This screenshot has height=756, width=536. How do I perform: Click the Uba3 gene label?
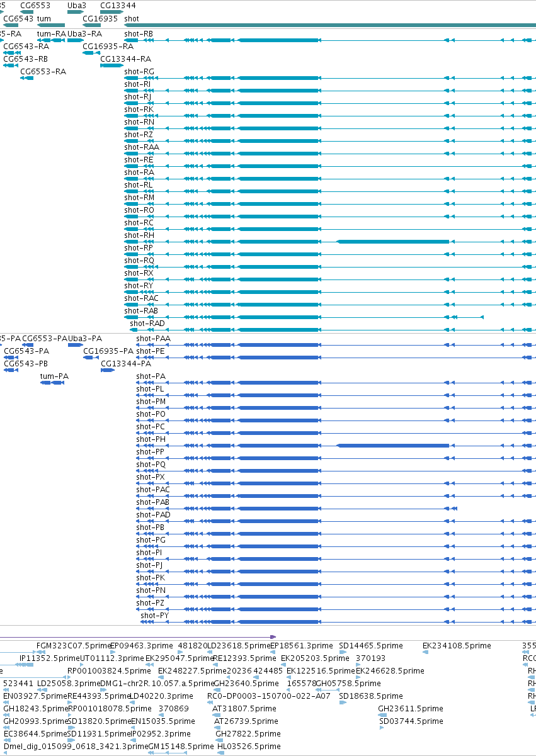click(77, 6)
